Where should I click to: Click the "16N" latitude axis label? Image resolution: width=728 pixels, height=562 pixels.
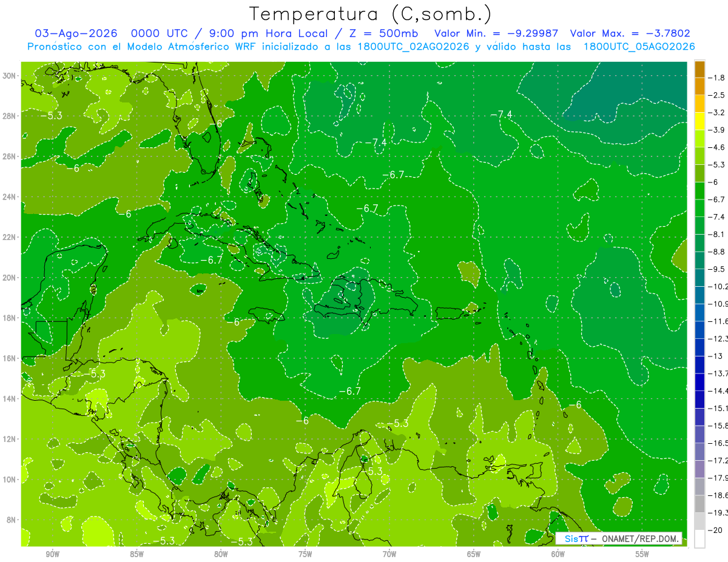pos(8,358)
